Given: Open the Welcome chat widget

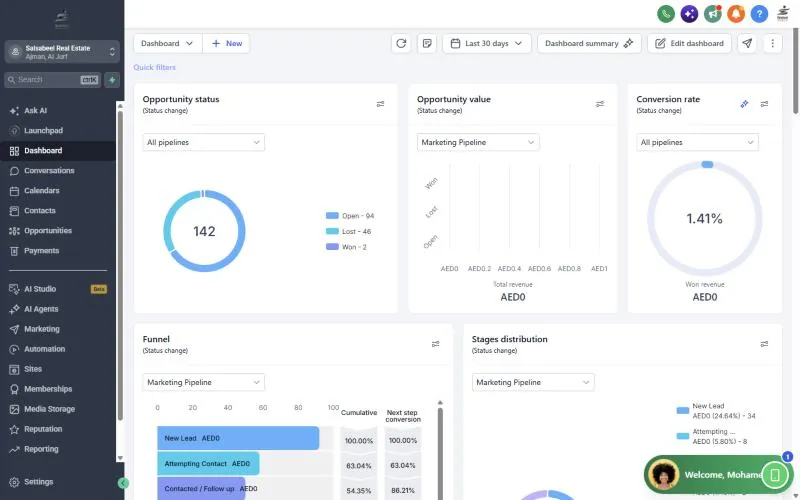Looking at the screenshot, I should pos(718,475).
